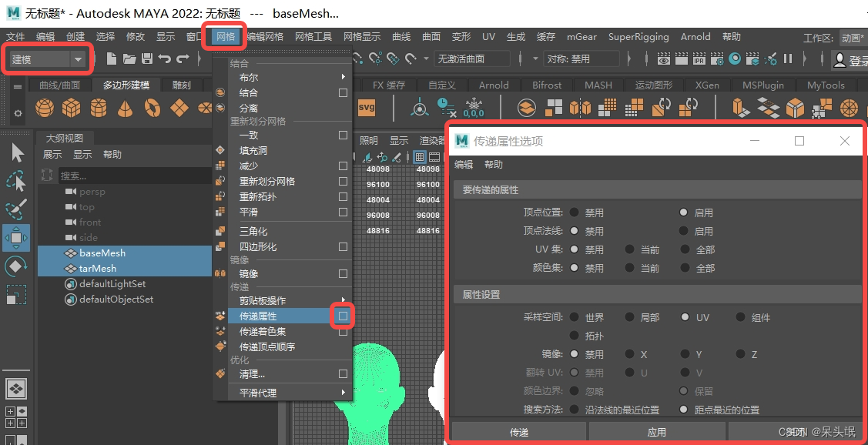Create a polygon sphere from the shelf
The image size is (868, 445).
pyautogui.click(x=45, y=107)
